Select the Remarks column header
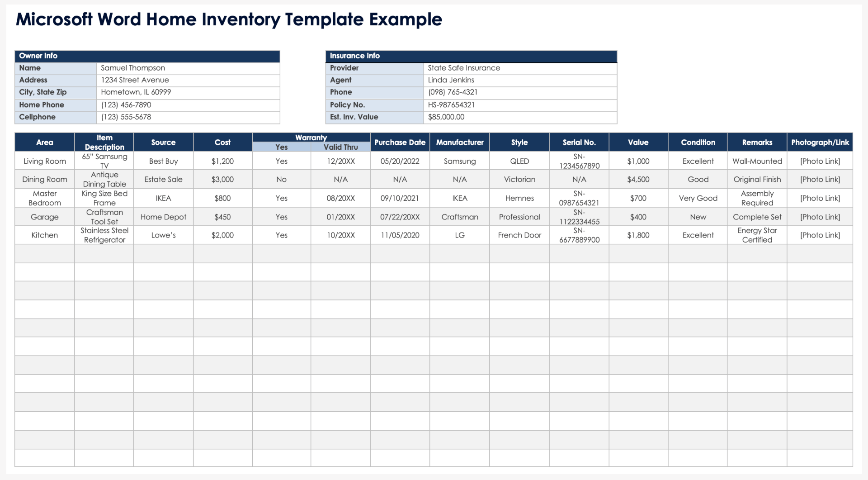Image resolution: width=868 pixels, height=480 pixels. [757, 142]
